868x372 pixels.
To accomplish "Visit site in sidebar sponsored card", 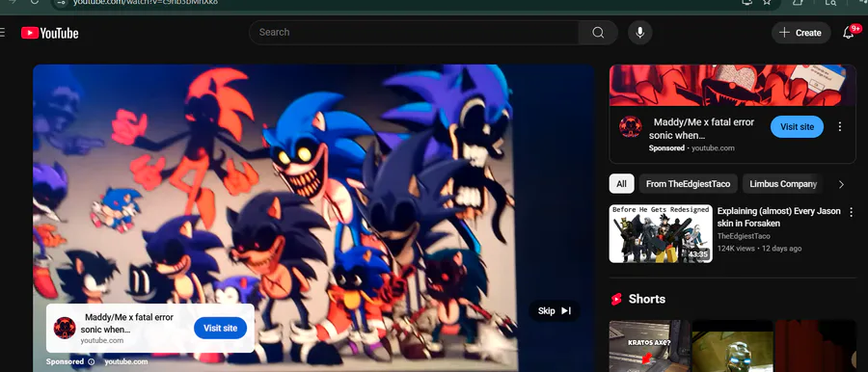I will [798, 127].
